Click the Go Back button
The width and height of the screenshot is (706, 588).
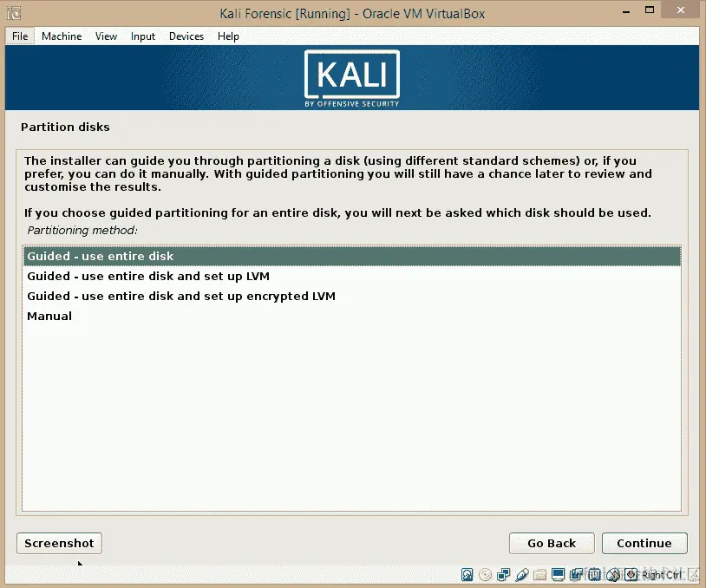pyautogui.click(x=552, y=543)
